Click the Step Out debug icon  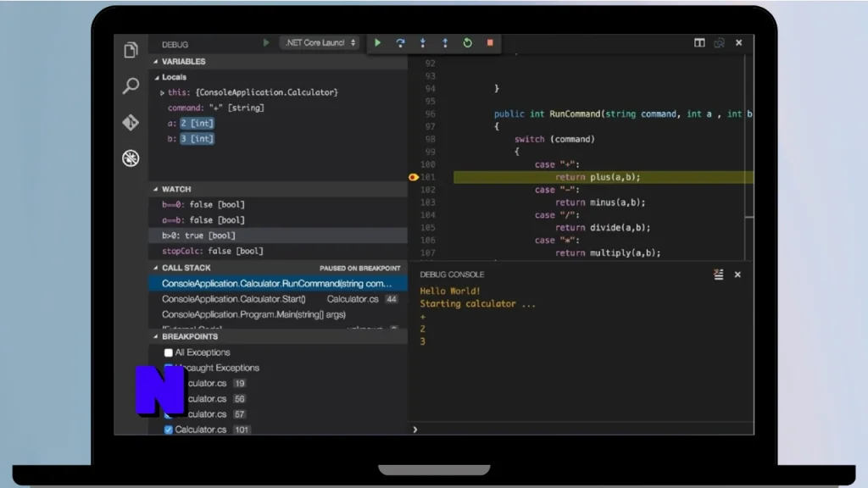pyautogui.click(x=444, y=42)
